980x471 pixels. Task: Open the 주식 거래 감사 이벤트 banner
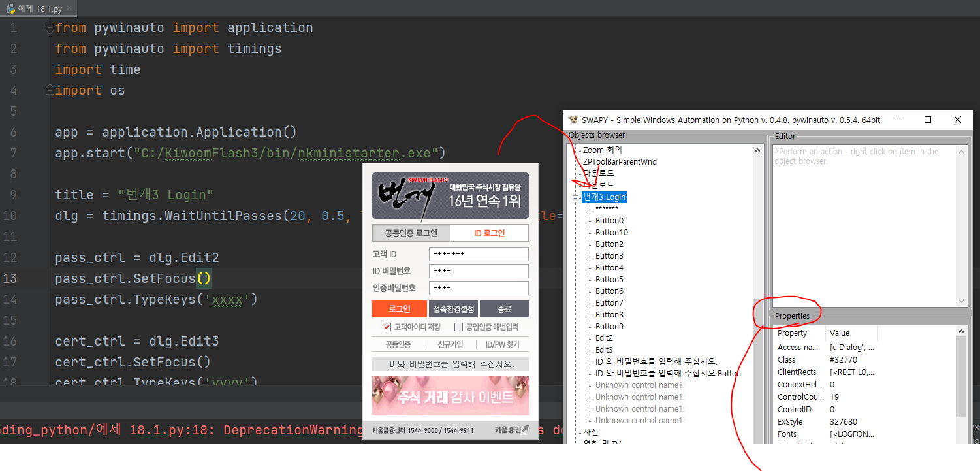[450, 396]
